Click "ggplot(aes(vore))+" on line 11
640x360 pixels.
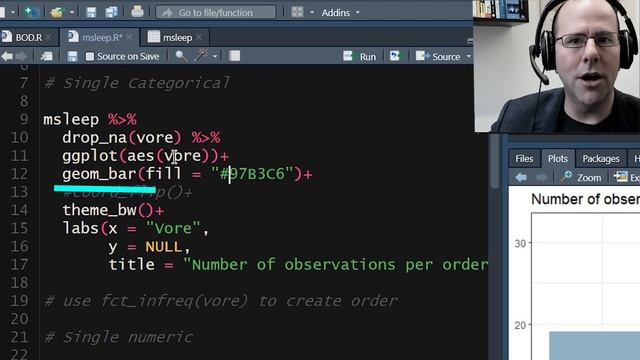[x=145, y=156]
